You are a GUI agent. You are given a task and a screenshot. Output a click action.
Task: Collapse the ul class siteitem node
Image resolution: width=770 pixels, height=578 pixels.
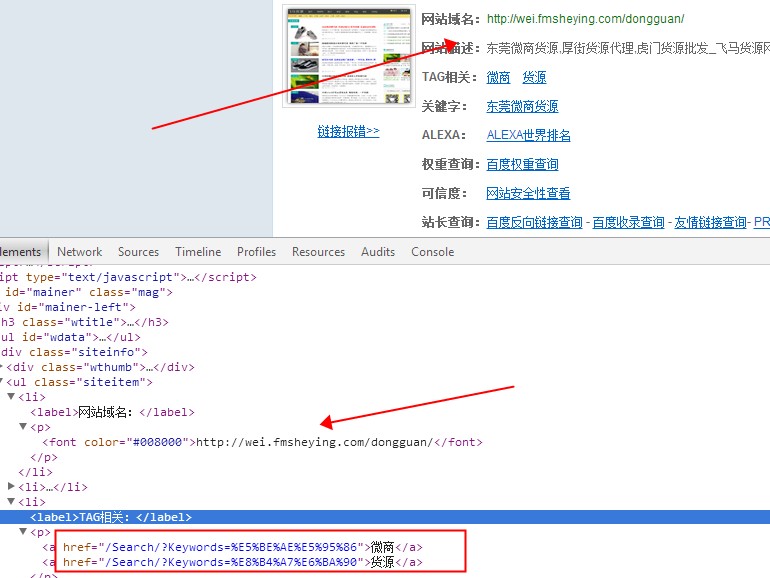tap(3, 382)
